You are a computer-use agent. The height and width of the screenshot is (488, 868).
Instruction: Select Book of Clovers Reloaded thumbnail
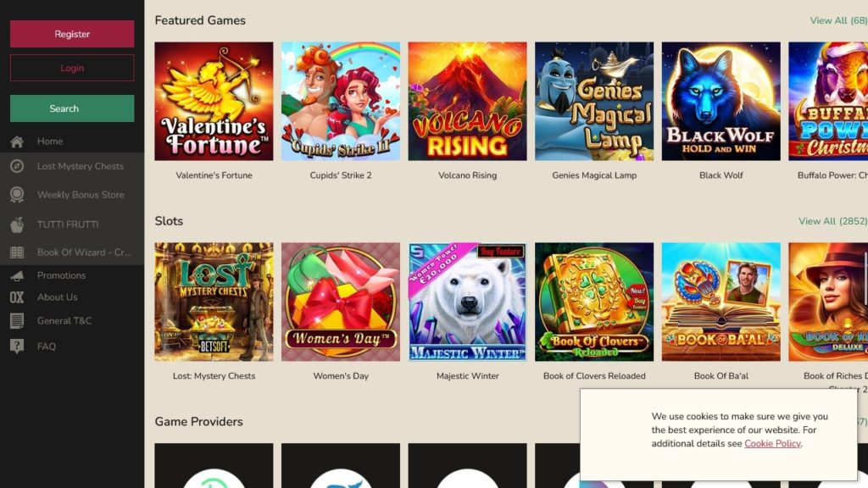click(594, 302)
